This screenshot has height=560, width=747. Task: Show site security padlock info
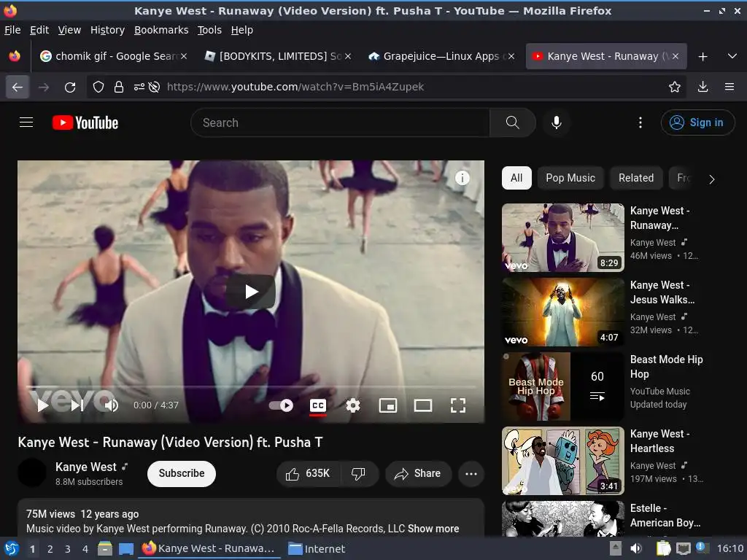point(119,87)
